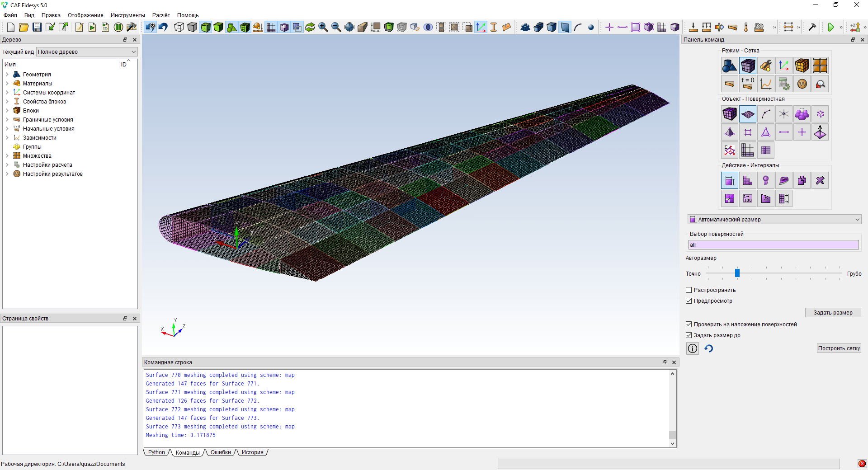Click the zoom in magnifier icon
Viewport: 868px width, 470px height.
click(x=323, y=27)
